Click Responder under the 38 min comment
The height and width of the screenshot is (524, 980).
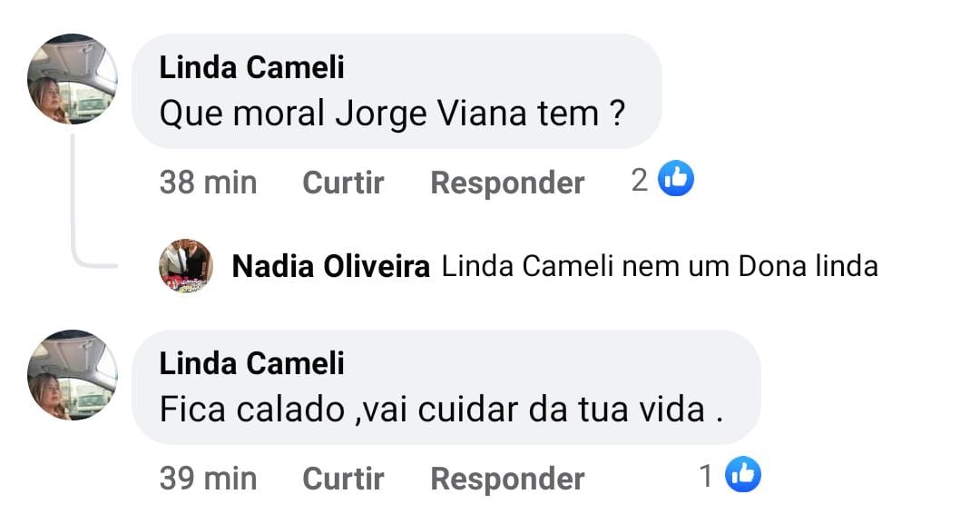507,183
